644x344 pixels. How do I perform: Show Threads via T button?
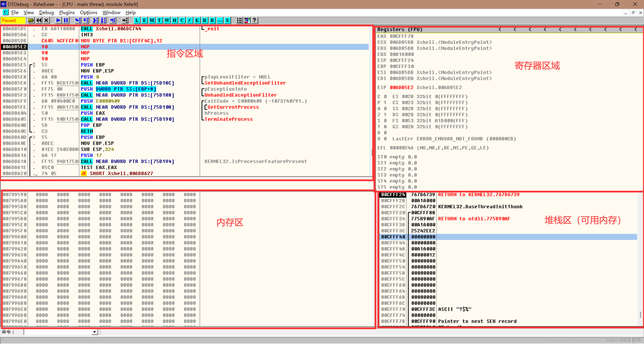point(159,20)
